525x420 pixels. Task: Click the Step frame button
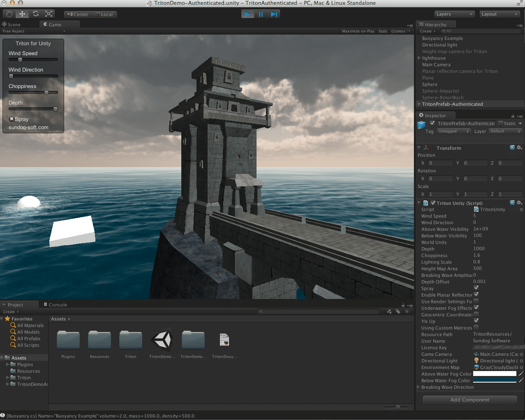point(274,14)
